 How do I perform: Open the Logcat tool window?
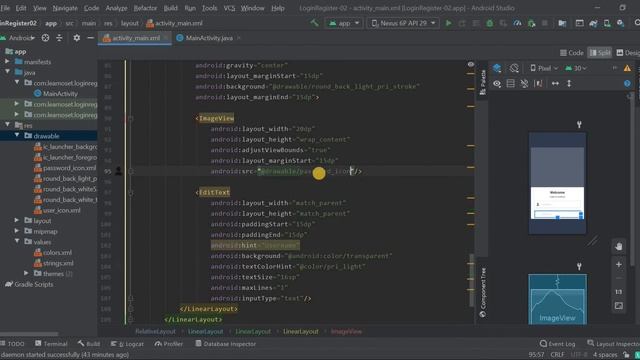click(x=127, y=344)
